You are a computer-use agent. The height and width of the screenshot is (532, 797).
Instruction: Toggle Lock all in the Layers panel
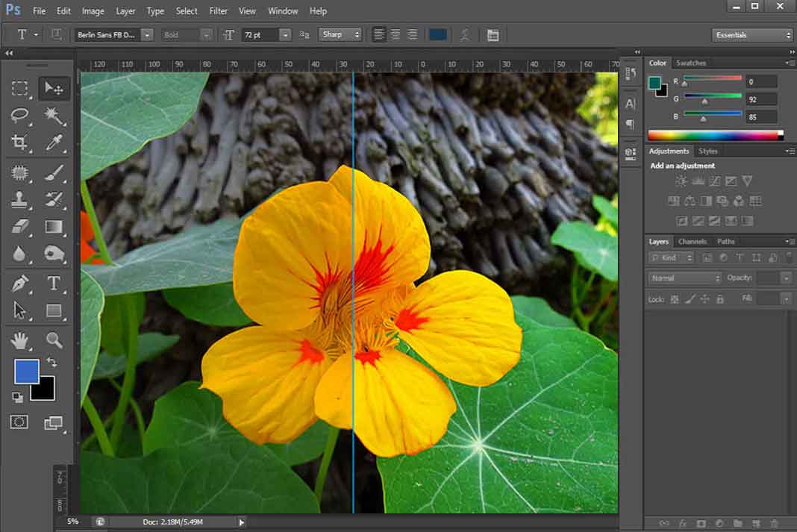coord(720,298)
